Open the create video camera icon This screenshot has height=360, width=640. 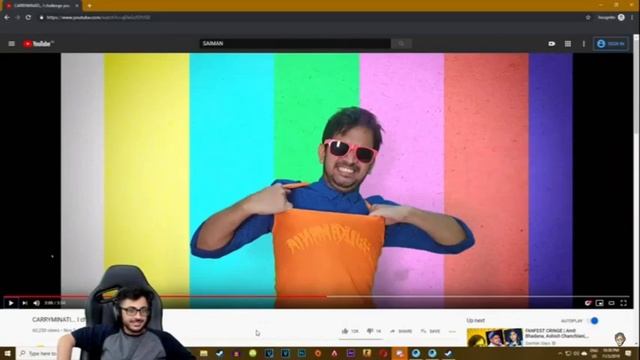coord(551,44)
